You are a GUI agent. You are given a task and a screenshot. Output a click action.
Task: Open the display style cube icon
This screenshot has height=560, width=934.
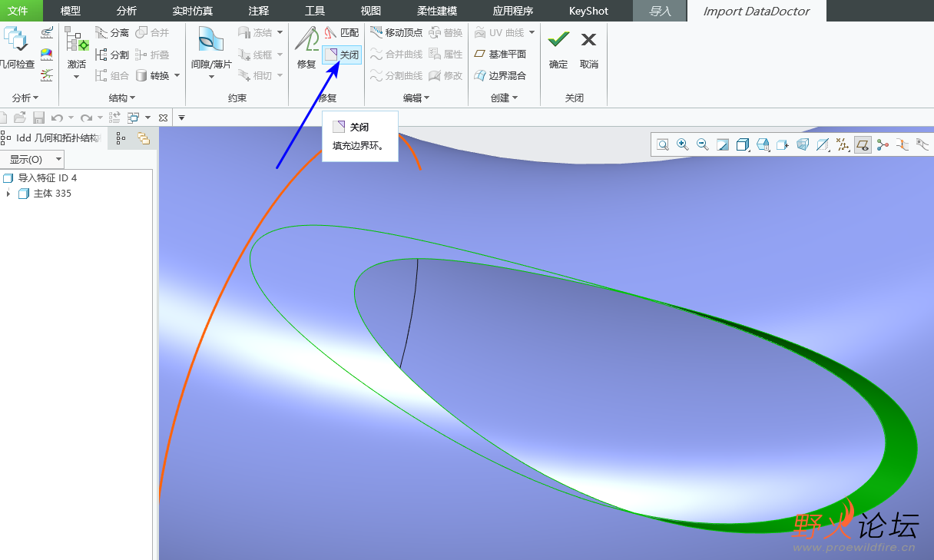(x=743, y=144)
